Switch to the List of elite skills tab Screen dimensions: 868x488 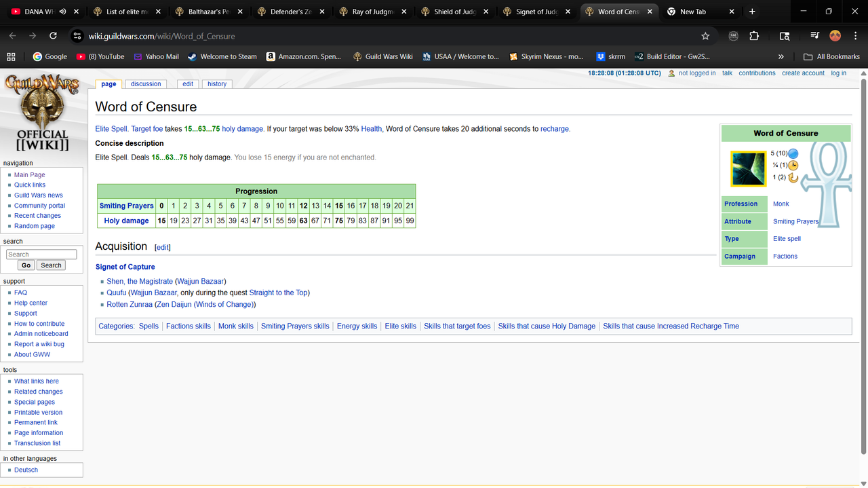point(127,12)
